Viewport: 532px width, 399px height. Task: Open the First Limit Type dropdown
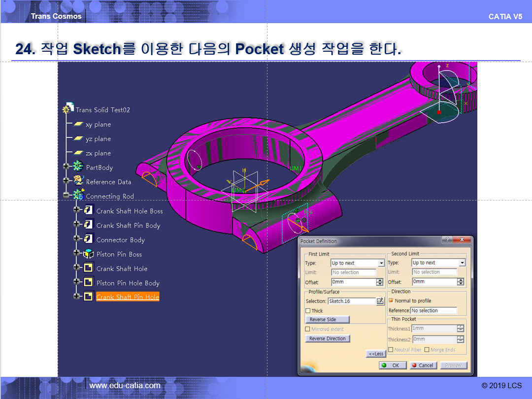[380, 263]
